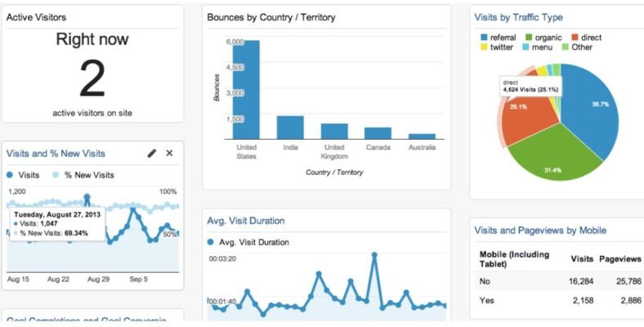Toggle the % New Visits legend dot
Screen dimensions: 644x327
(56, 175)
